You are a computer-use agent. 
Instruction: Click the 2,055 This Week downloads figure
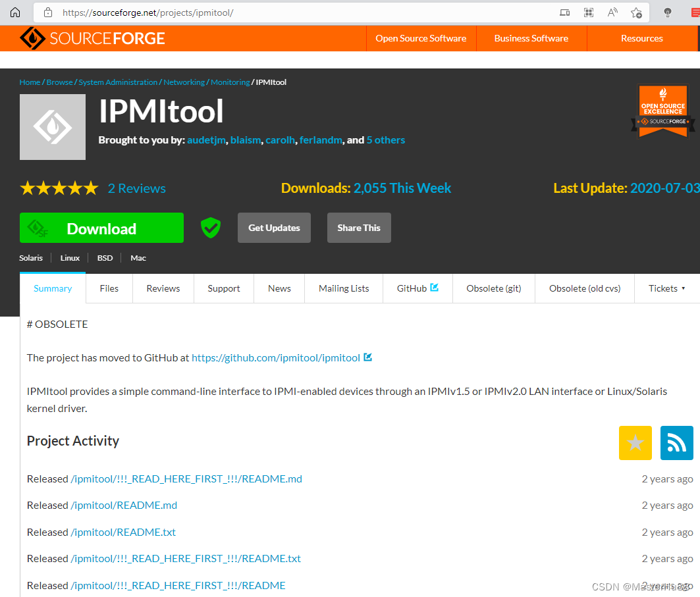coord(402,188)
